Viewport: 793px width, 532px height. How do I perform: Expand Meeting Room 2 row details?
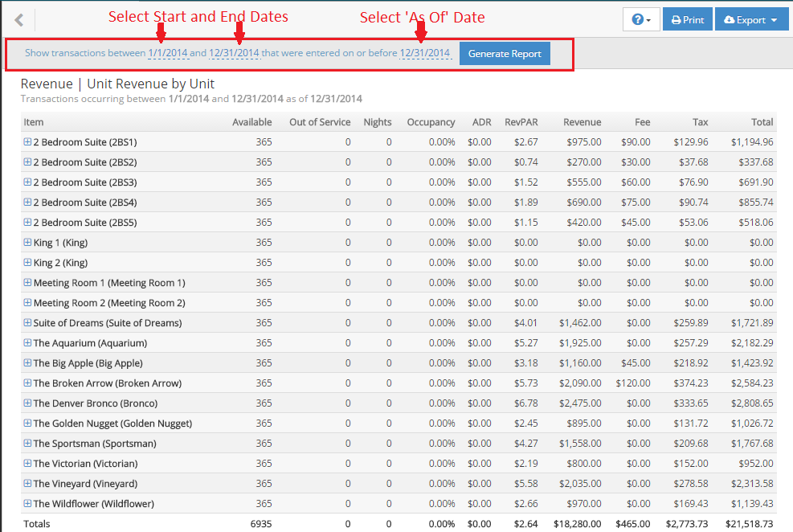click(27, 303)
